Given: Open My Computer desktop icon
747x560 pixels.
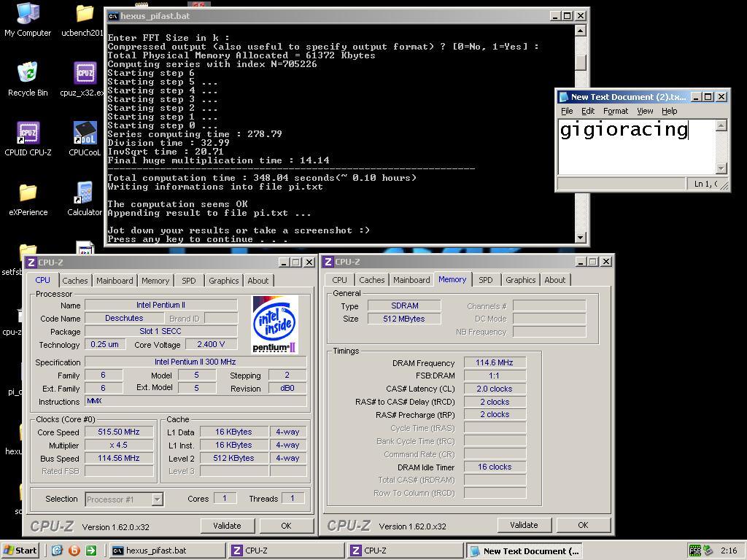Looking at the screenshot, I should point(28,20).
